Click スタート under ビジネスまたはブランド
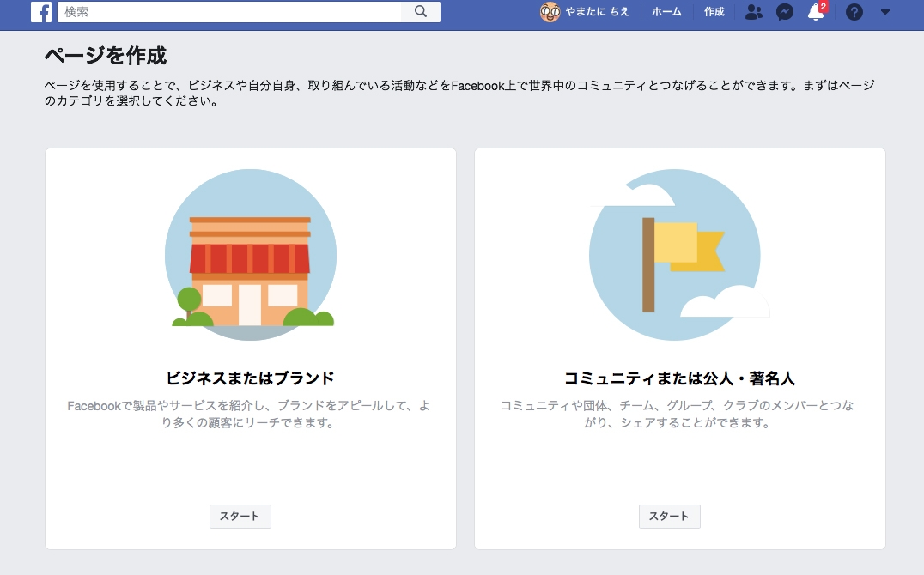924x575 pixels. click(240, 516)
